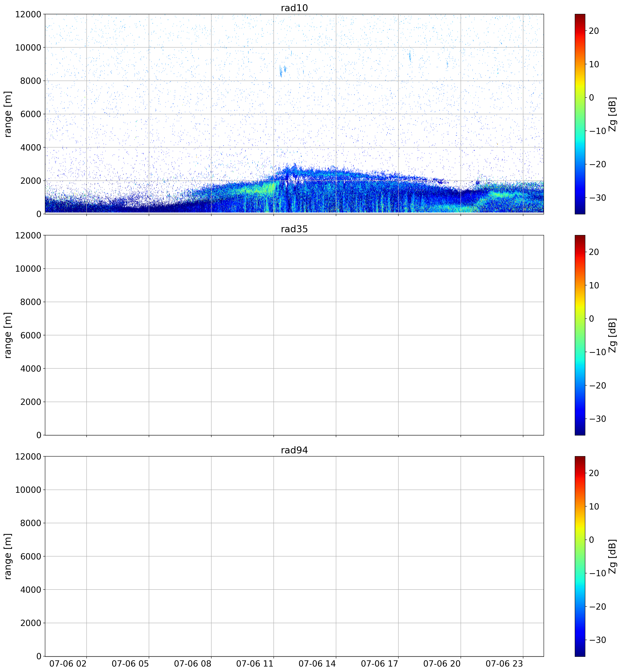Click the rad35 range [m] axis label

pos(8,335)
